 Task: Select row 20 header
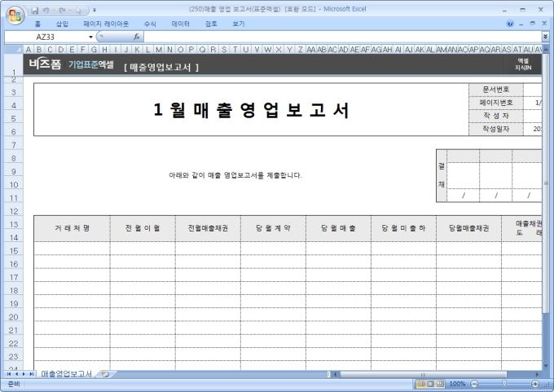tap(14, 317)
